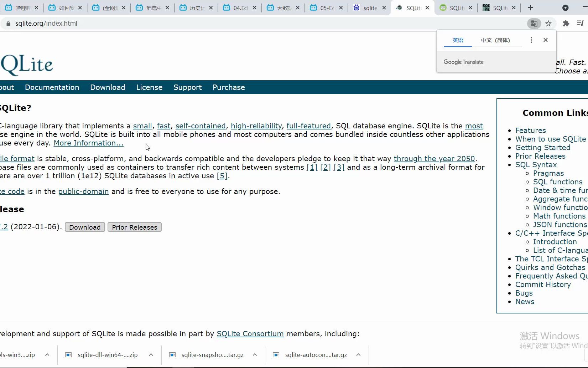
Task: Click the Prior Releases button
Action: tap(135, 227)
